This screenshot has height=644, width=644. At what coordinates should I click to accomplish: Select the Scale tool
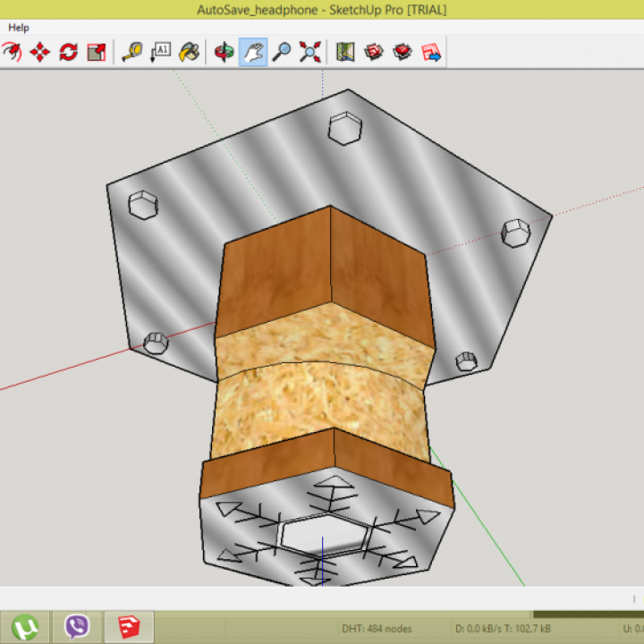(97, 52)
